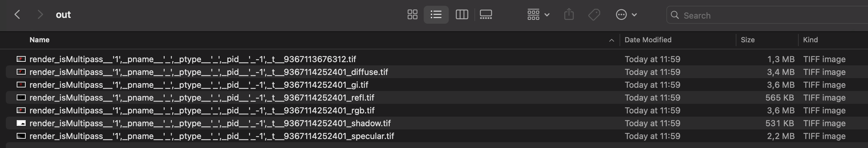Sort files by Kind column
The width and height of the screenshot is (868, 148).
click(x=810, y=40)
